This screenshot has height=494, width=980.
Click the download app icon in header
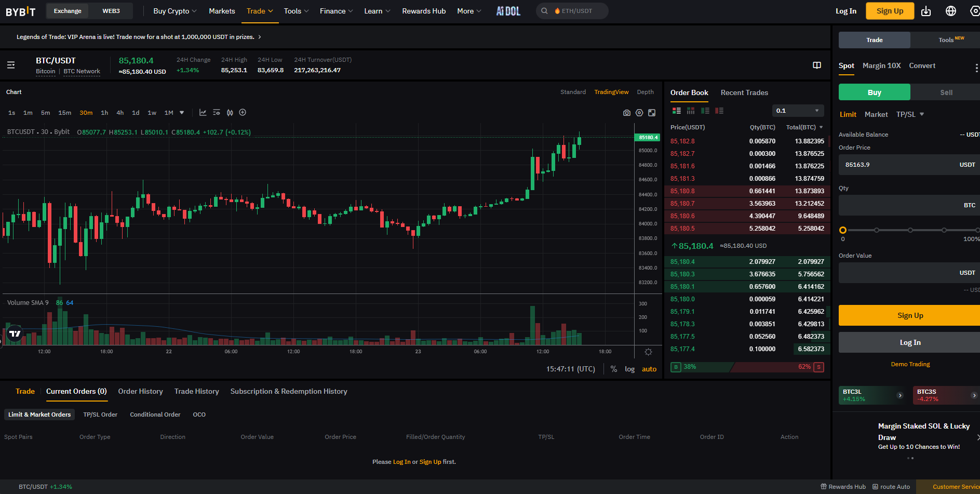click(x=926, y=11)
